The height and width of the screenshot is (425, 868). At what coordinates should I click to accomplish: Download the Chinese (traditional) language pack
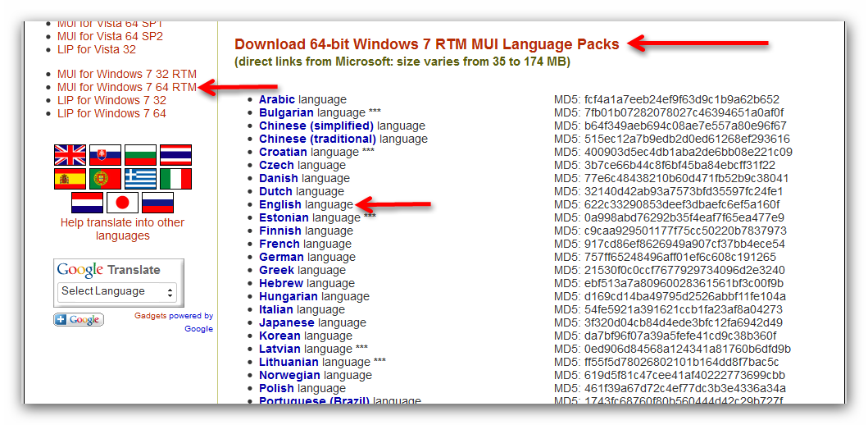click(x=318, y=139)
